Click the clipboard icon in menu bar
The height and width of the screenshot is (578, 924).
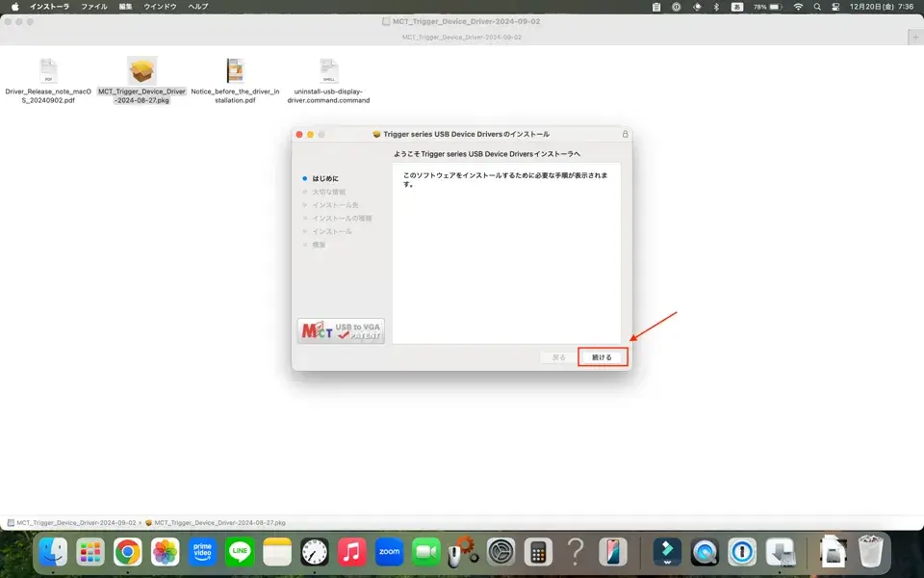656,7
